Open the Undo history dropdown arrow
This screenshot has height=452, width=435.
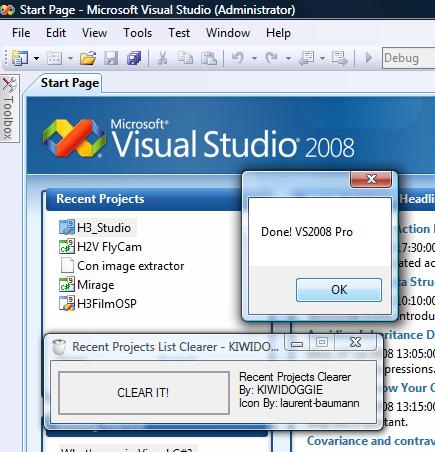pos(254,59)
